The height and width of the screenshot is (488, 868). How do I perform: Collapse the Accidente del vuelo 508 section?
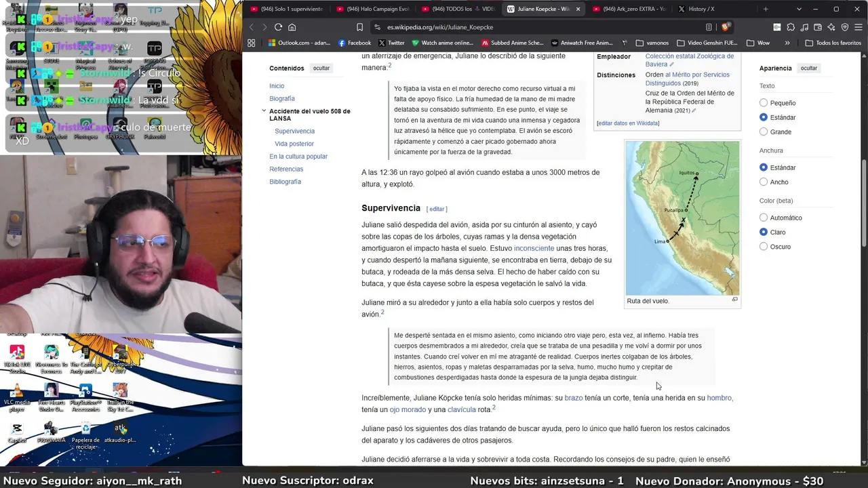point(264,110)
